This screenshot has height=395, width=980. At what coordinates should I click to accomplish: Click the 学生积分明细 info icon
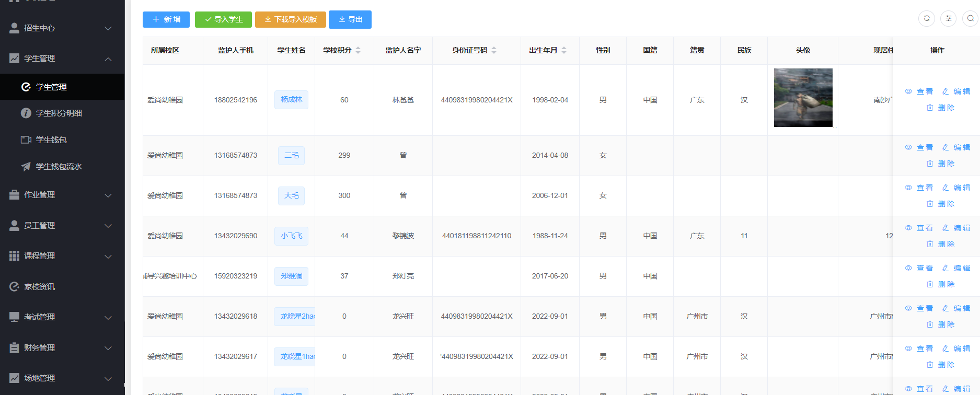[26, 113]
